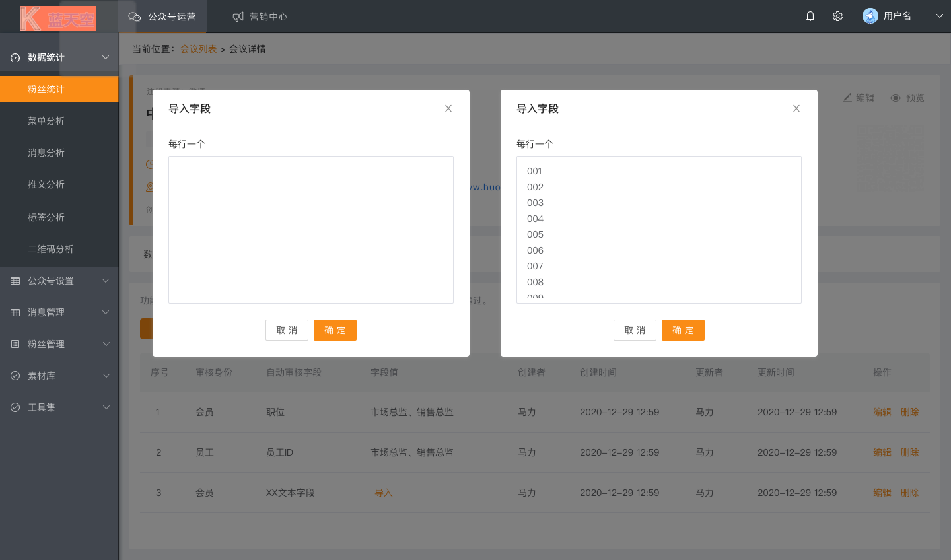
Task: Click the 编辑 pencil icon
Action: (847, 98)
